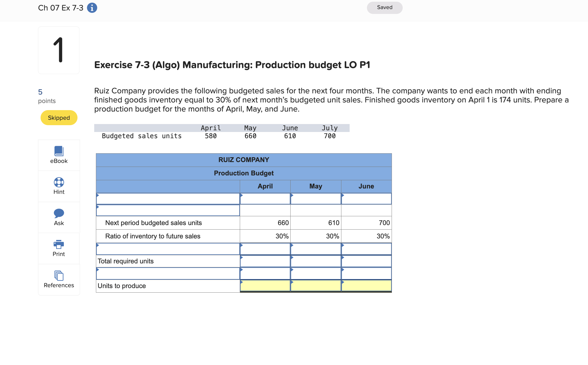588x365 pixels.
Task: Open the eBook resource
Action: [x=59, y=155]
